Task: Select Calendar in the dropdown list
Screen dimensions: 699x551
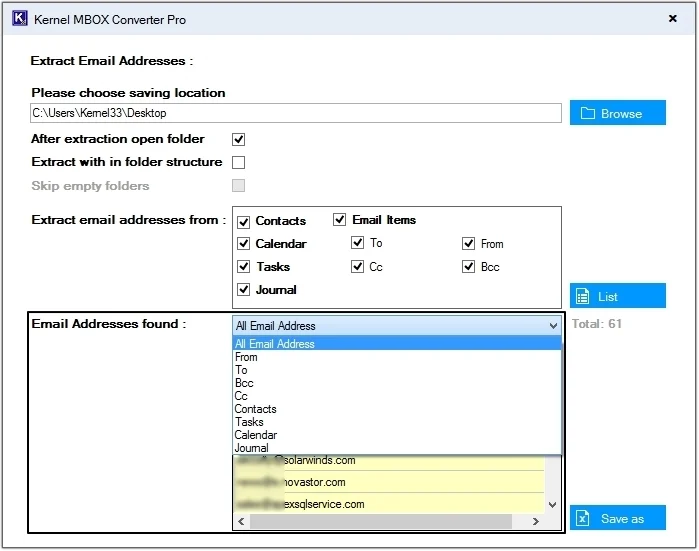Action: tap(397, 435)
